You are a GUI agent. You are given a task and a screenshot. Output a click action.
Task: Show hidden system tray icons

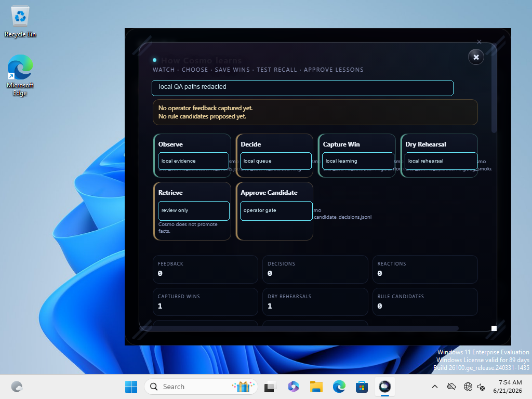(x=435, y=387)
